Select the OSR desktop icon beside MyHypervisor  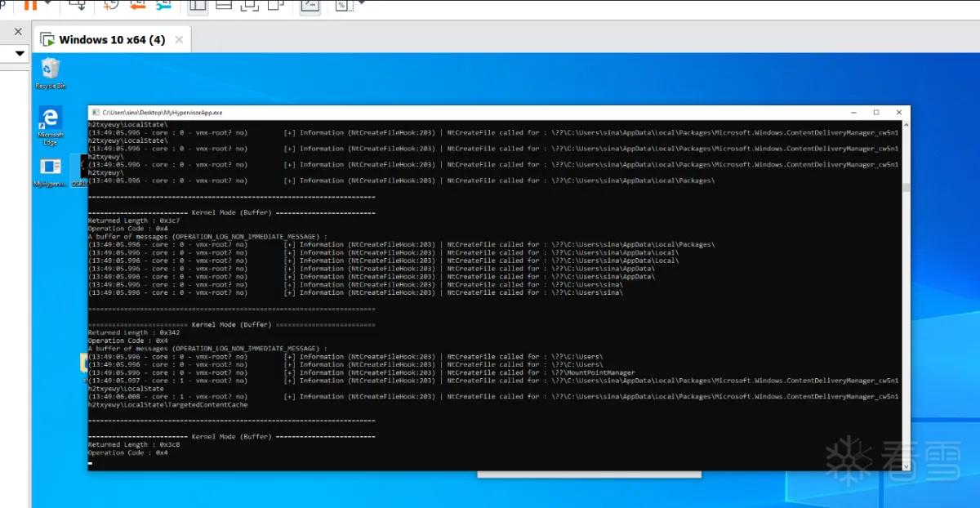(79, 172)
